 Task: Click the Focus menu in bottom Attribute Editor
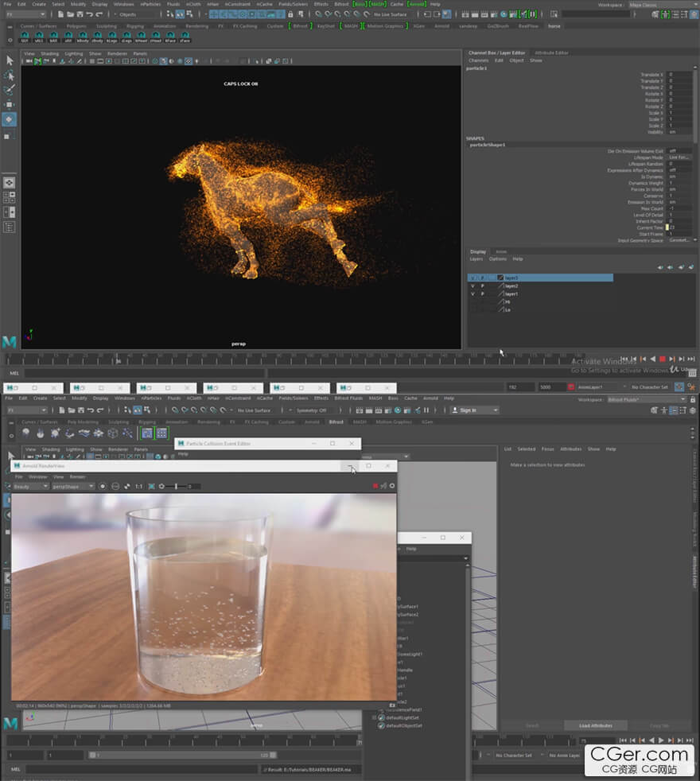547,449
